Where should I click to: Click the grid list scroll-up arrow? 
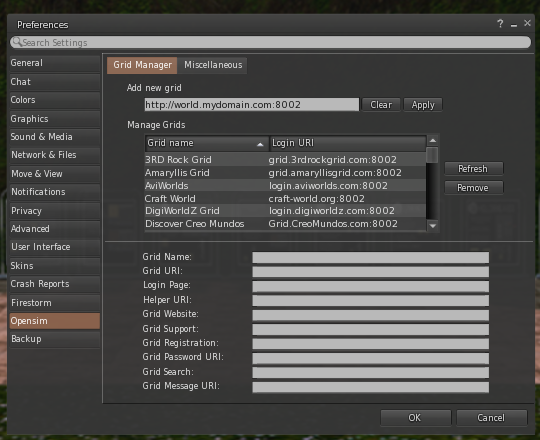(433, 140)
